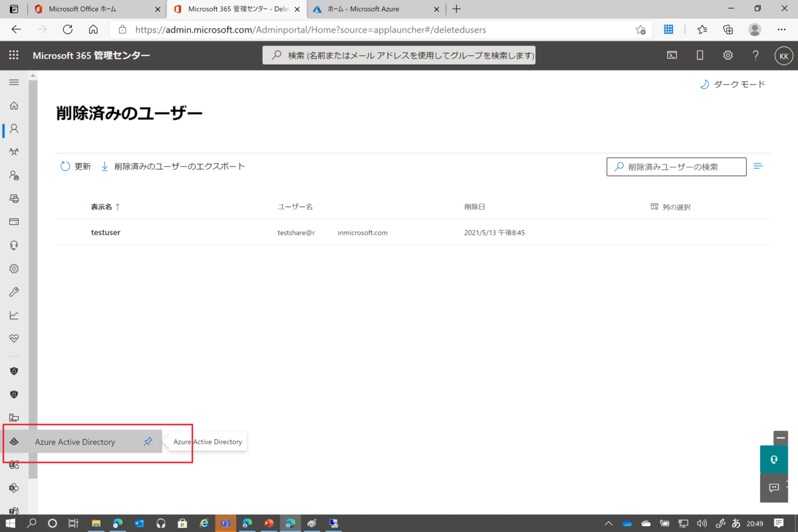
Task: Open Microsoft Teams from taskbar
Action: coord(225,523)
